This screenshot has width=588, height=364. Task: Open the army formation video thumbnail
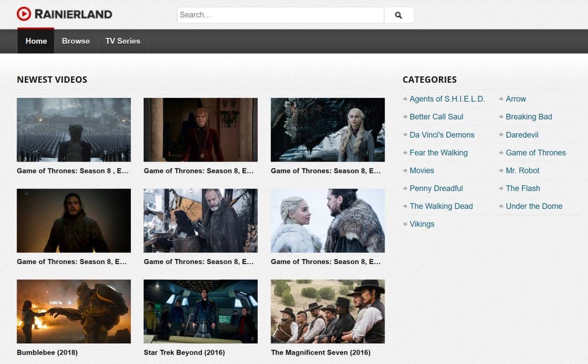(74, 130)
